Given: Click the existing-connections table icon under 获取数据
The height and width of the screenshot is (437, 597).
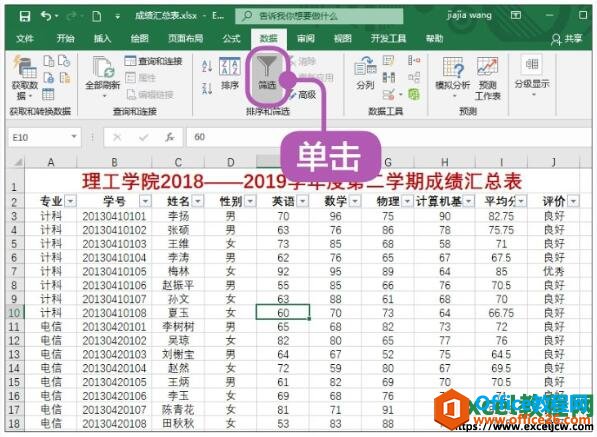Looking at the screenshot, I should pos(48,94).
